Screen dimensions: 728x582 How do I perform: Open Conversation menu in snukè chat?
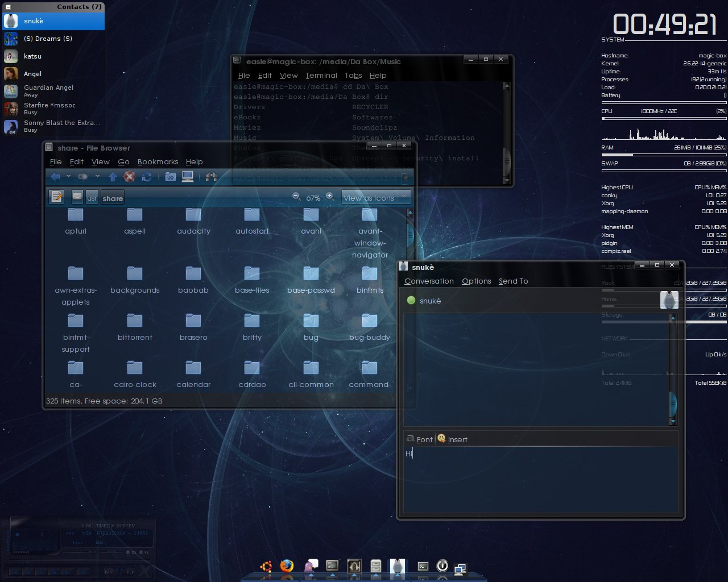429,281
